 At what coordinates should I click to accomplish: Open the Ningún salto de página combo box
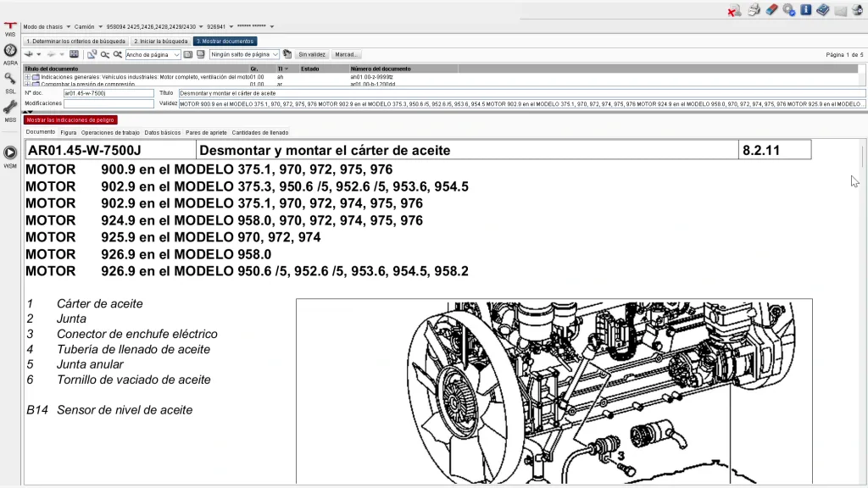pyautogui.click(x=244, y=54)
